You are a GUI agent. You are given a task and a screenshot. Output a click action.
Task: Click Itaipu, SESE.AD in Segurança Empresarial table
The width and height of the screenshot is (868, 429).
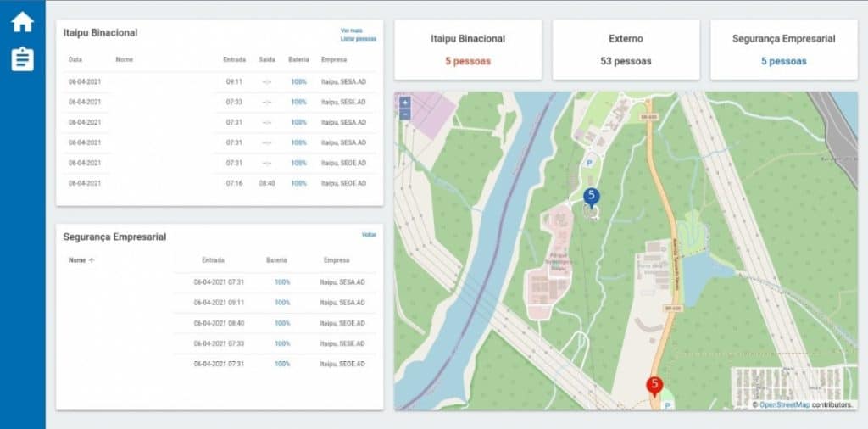(342, 343)
